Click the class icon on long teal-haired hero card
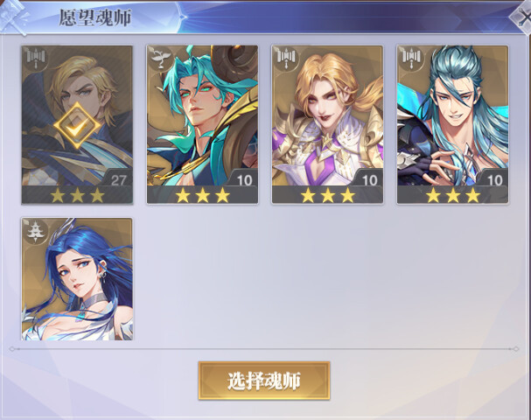 pos(411,59)
